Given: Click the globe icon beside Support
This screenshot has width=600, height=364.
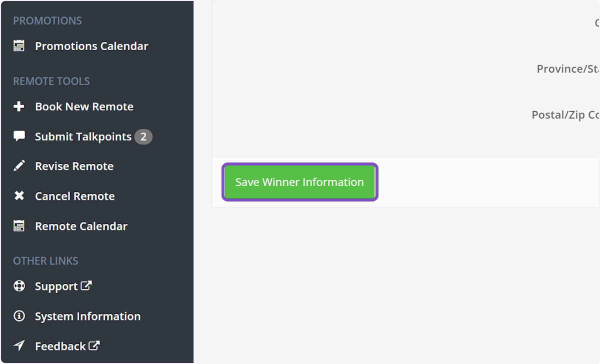Looking at the screenshot, I should click(x=18, y=286).
